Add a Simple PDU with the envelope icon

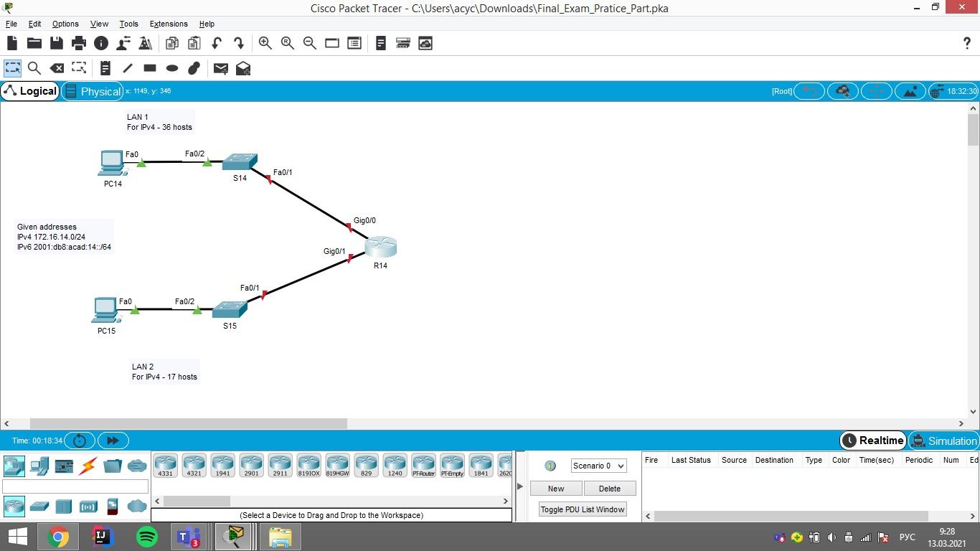click(x=221, y=68)
